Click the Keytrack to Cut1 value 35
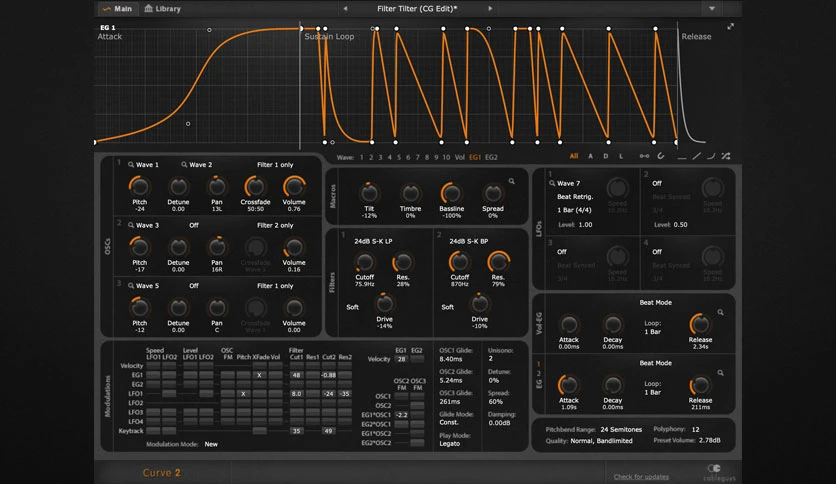836x484 pixels. click(296, 431)
